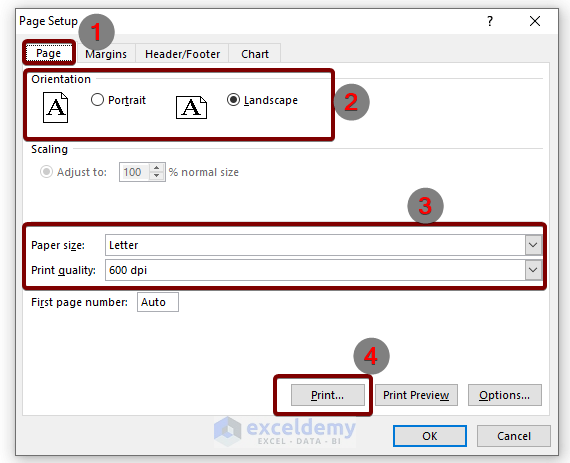The width and height of the screenshot is (570, 463).
Task: Click the Cancel button
Action: click(x=514, y=436)
